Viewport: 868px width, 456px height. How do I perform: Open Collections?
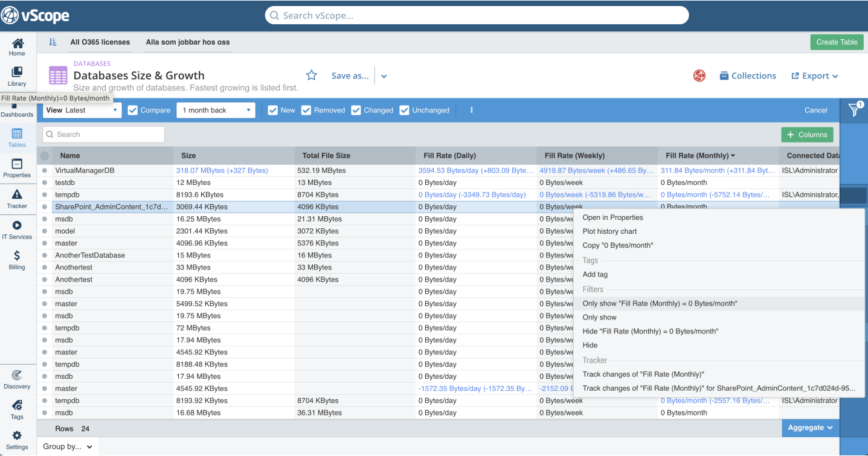point(748,75)
